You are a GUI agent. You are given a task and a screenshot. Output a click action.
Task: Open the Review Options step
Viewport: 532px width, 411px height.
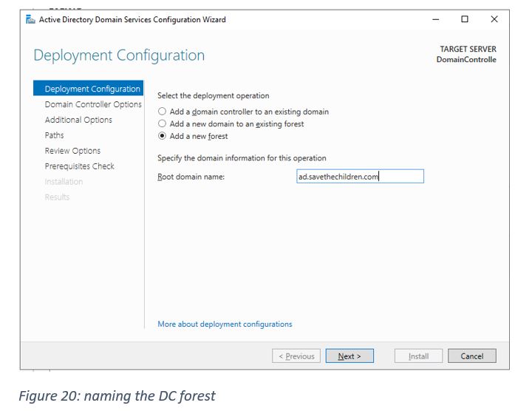coord(72,151)
